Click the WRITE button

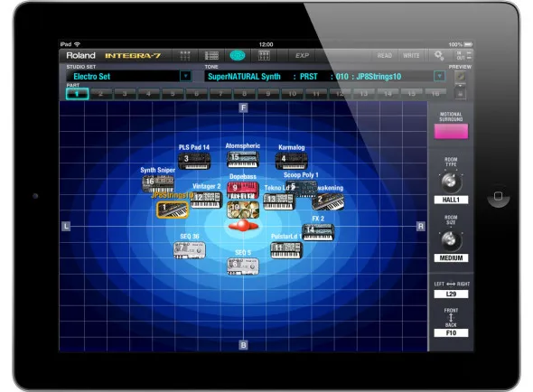click(411, 55)
